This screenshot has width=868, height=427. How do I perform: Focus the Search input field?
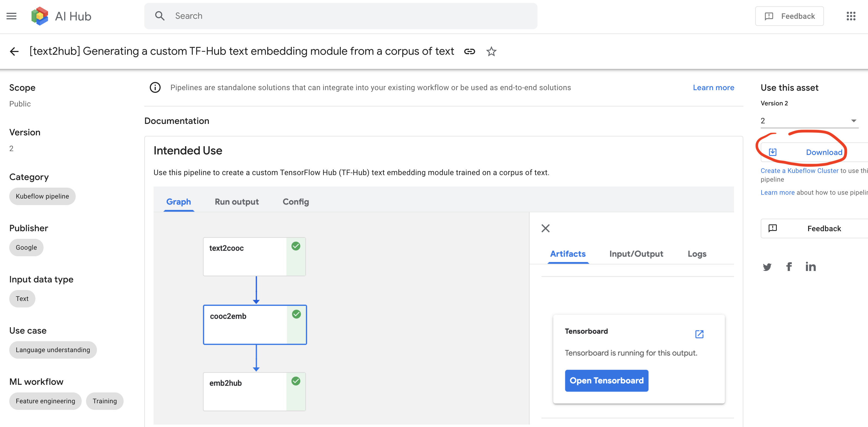click(340, 16)
